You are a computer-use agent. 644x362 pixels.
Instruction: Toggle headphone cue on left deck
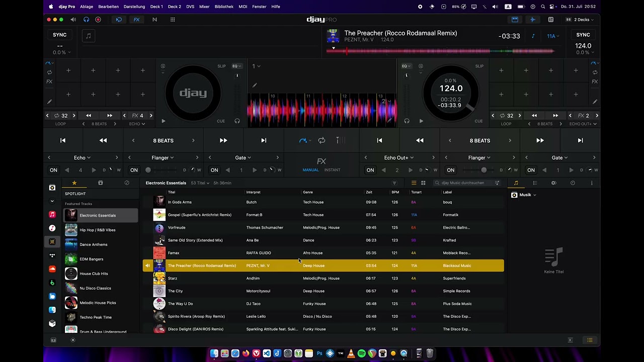tap(237, 121)
